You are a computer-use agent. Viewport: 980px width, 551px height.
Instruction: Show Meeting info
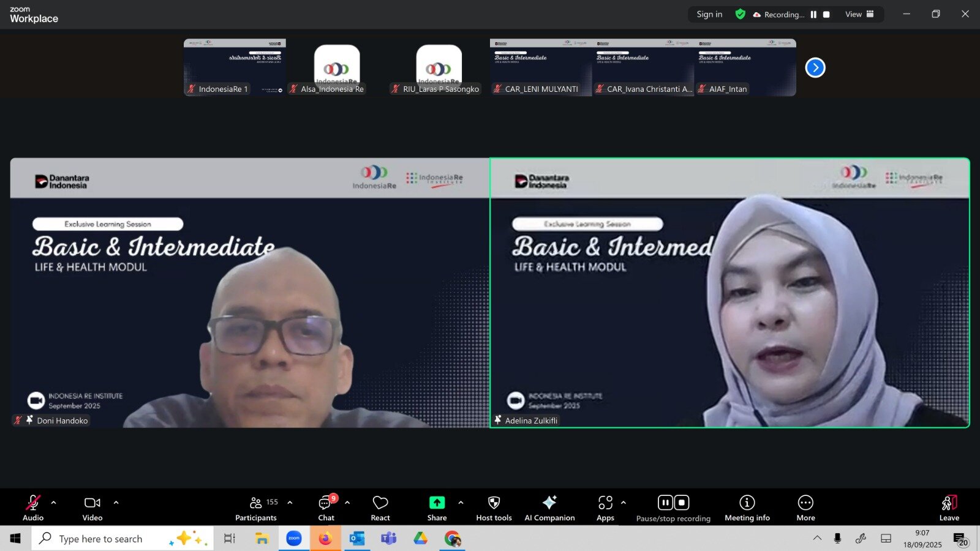click(x=747, y=508)
